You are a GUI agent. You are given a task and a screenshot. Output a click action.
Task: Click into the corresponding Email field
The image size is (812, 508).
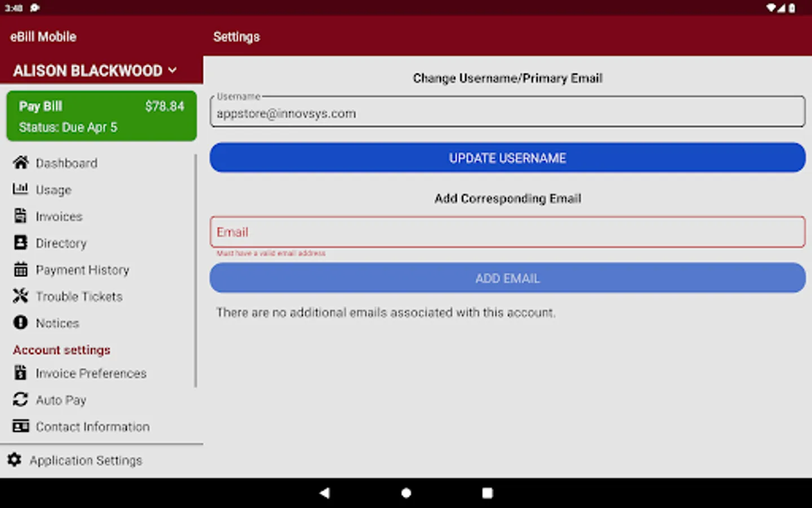coord(507,232)
